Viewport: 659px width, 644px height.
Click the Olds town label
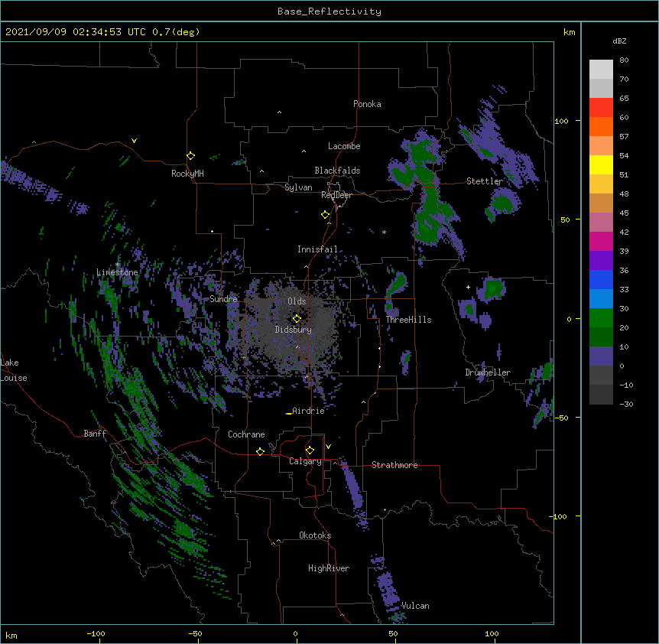tap(297, 301)
